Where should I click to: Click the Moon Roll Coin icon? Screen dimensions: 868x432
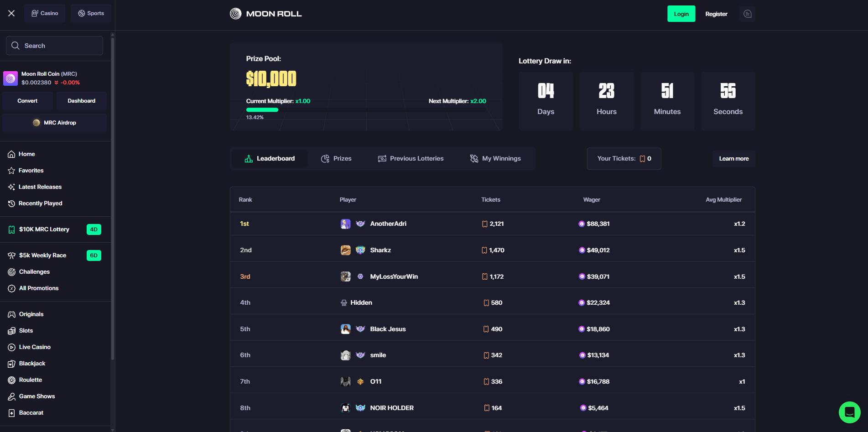point(10,78)
